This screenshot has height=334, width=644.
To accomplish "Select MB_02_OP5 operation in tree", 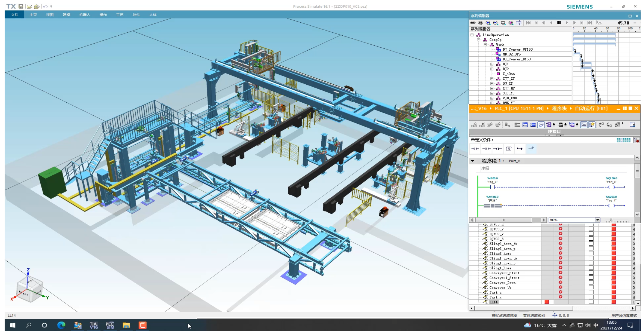I will 511,54.
